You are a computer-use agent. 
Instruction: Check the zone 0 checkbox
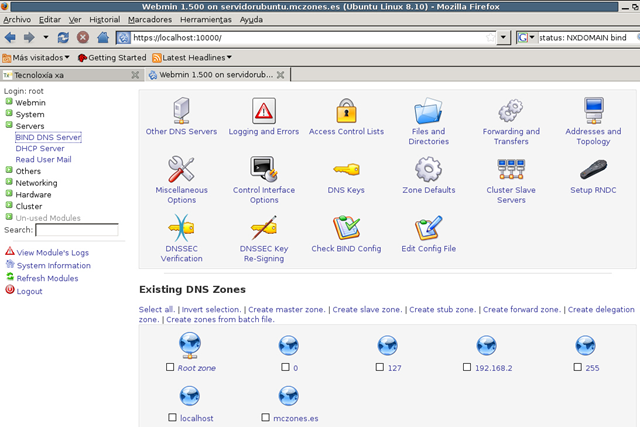(x=285, y=367)
